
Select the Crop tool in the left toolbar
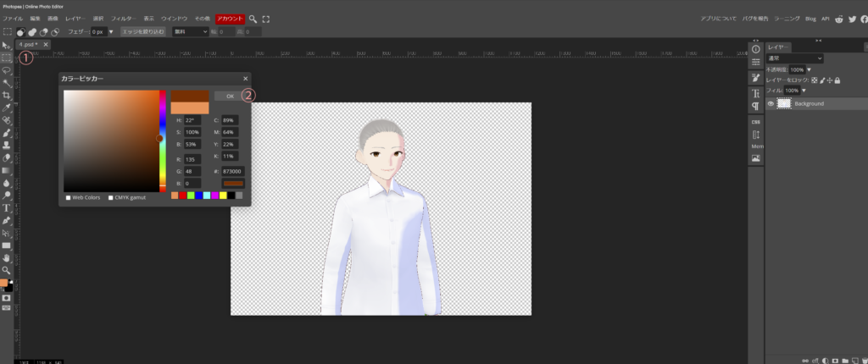[x=6, y=96]
